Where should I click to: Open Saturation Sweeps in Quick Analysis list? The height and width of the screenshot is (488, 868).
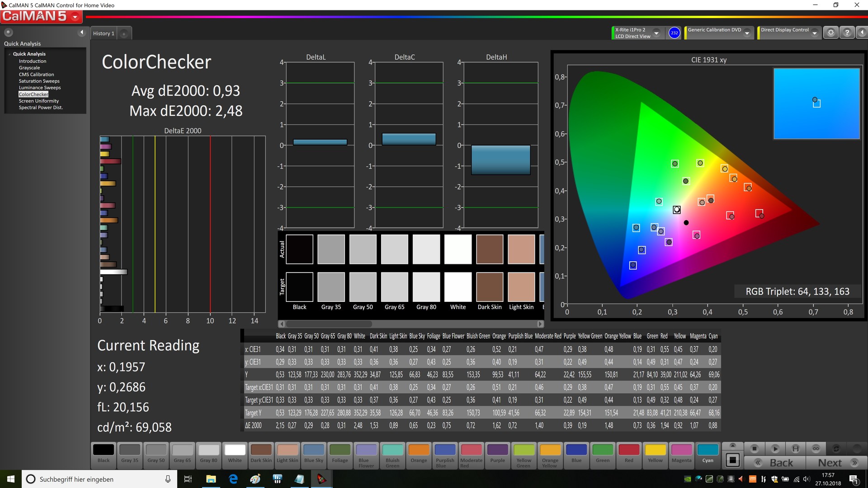(39, 81)
